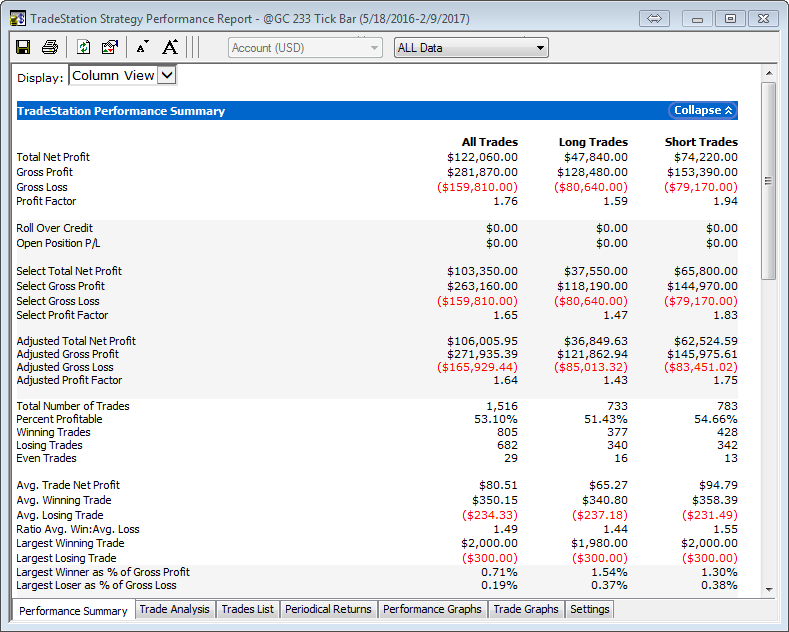The width and height of the screenshot is (789, 632).
Task: Click the double-arrow button in title bar
Action: tap(655, 19)
